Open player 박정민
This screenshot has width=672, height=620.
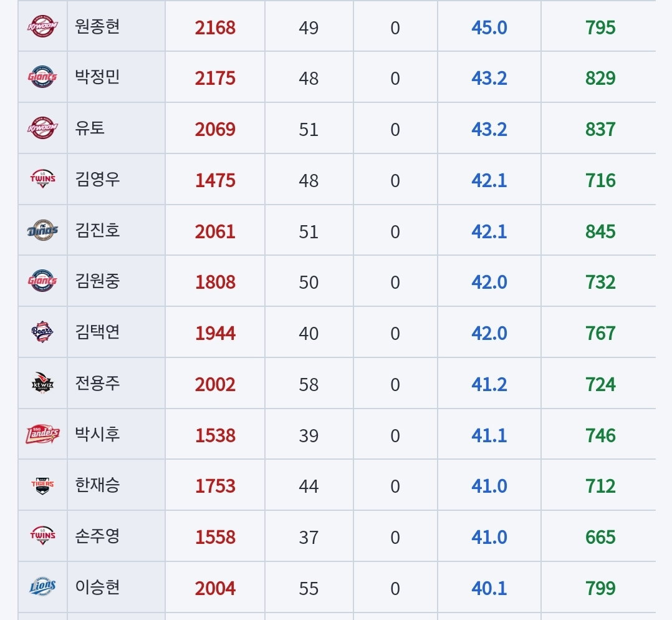[97, 77]
